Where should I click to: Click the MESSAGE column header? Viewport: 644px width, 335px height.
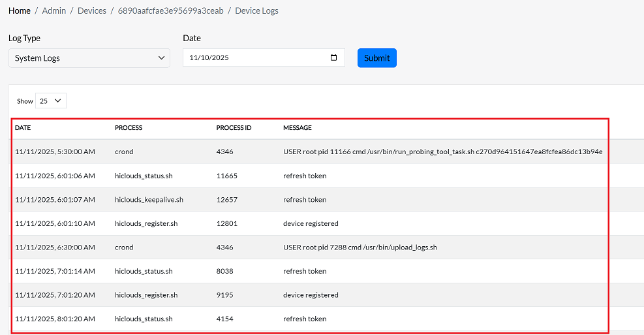[298, 128]
